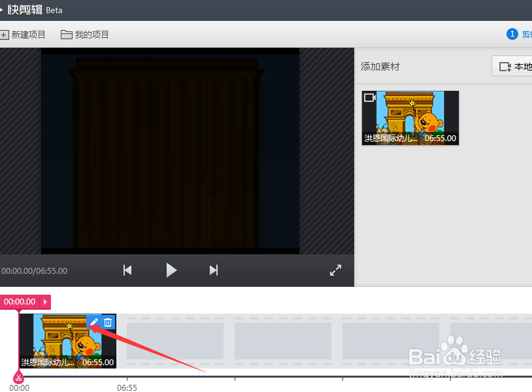Click the step 1 circle indicator
This screenshot has width=532, height=392.
[x=512, y=34]
